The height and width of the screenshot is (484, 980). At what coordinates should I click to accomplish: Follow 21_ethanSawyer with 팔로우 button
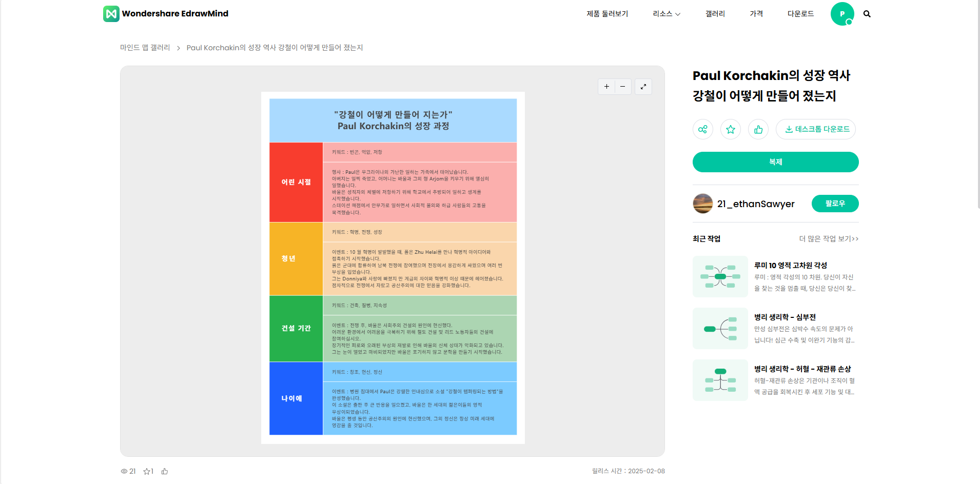pyautogui.click(x=835, y=204)
